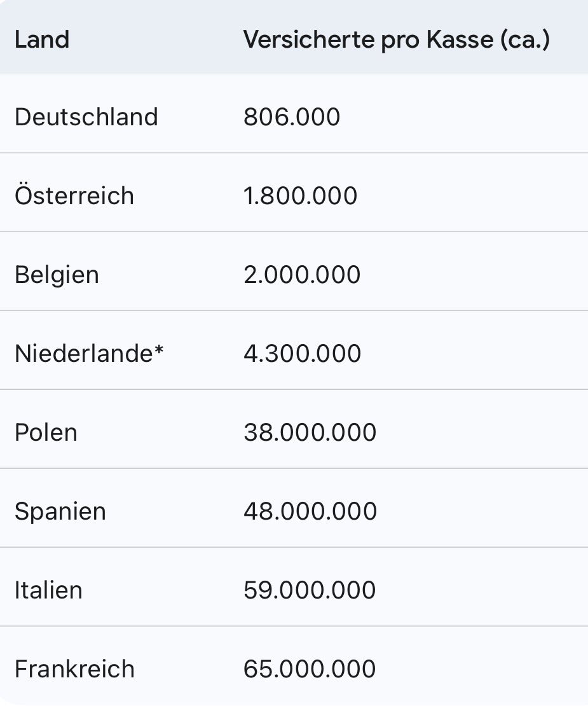Select the Frankreich country cell

pos(74,668)
